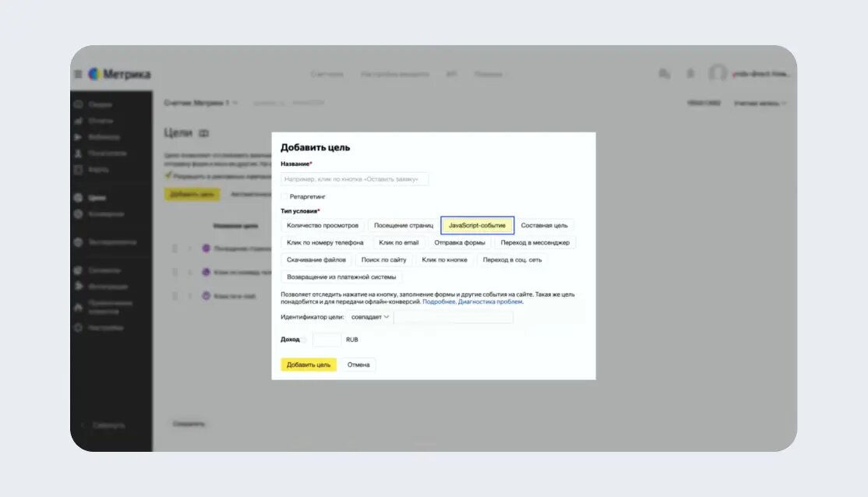Cancel the dialog with Отмена

(x=358, y=365)
